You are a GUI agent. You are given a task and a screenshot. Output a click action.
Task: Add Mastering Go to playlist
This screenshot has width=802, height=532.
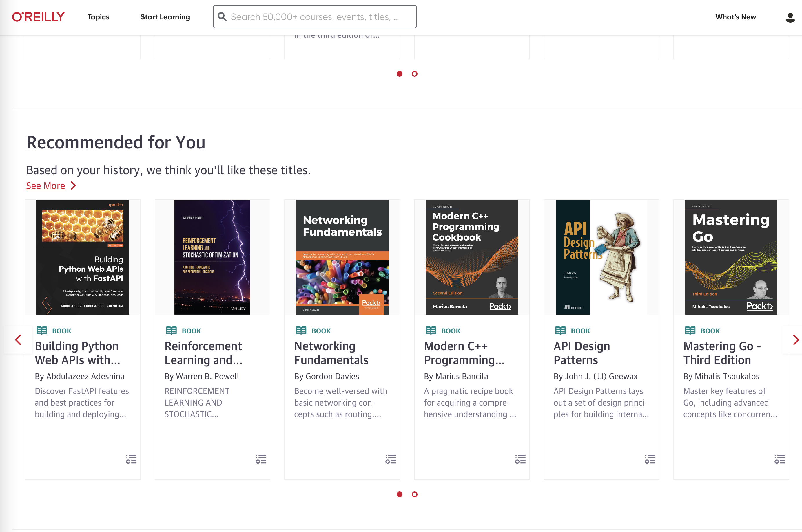click(780, 459)
